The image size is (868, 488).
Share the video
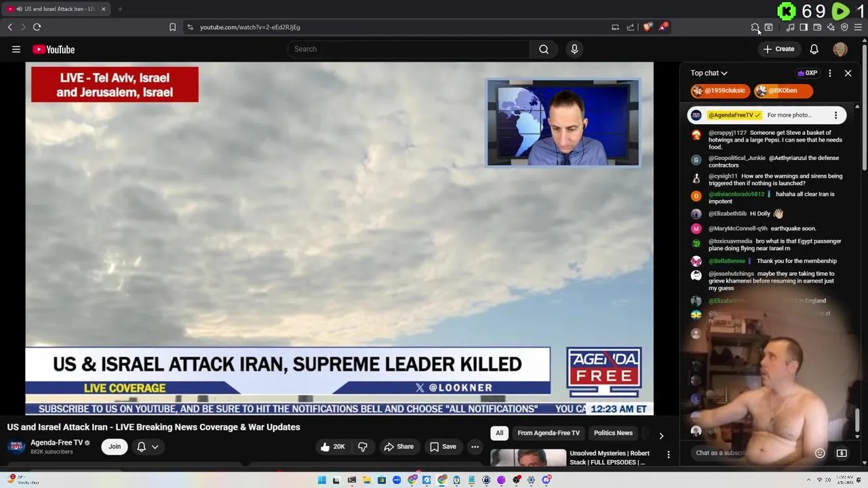(398, 447)
